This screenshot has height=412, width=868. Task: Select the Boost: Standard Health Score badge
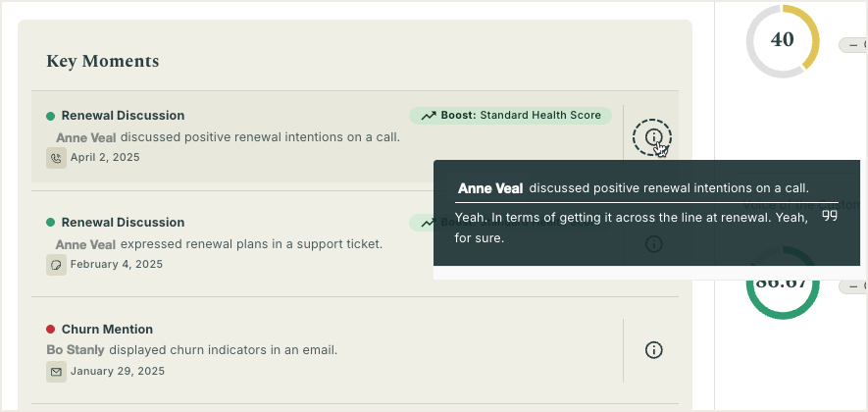[x=510, y=116]
